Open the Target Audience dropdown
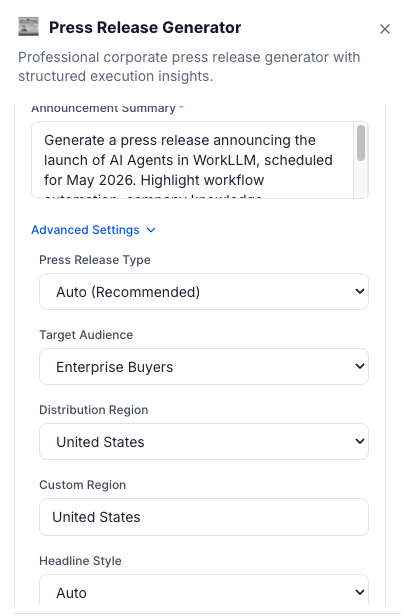The width and height of the screenshot is (411, 616). tap(204, 367)
